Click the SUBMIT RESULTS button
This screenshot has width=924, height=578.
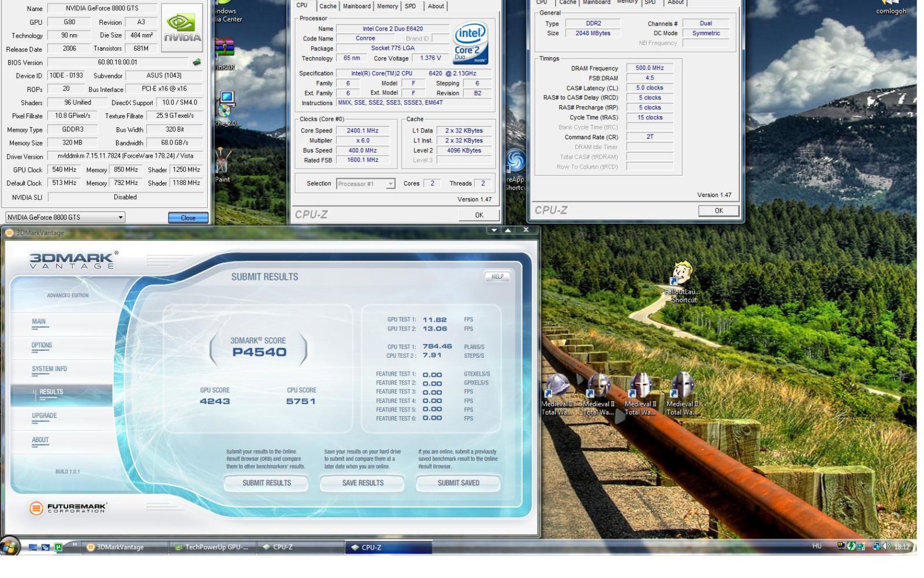(x=266, y=483)
